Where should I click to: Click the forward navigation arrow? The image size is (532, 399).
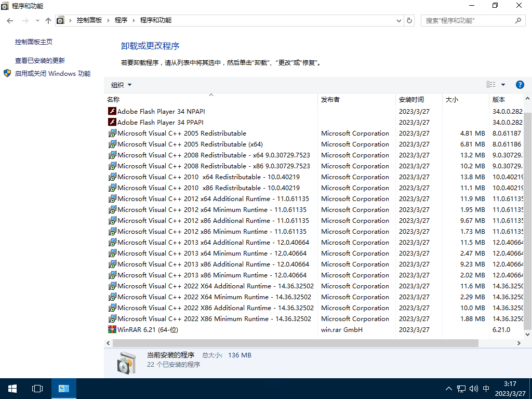(25, 21)
